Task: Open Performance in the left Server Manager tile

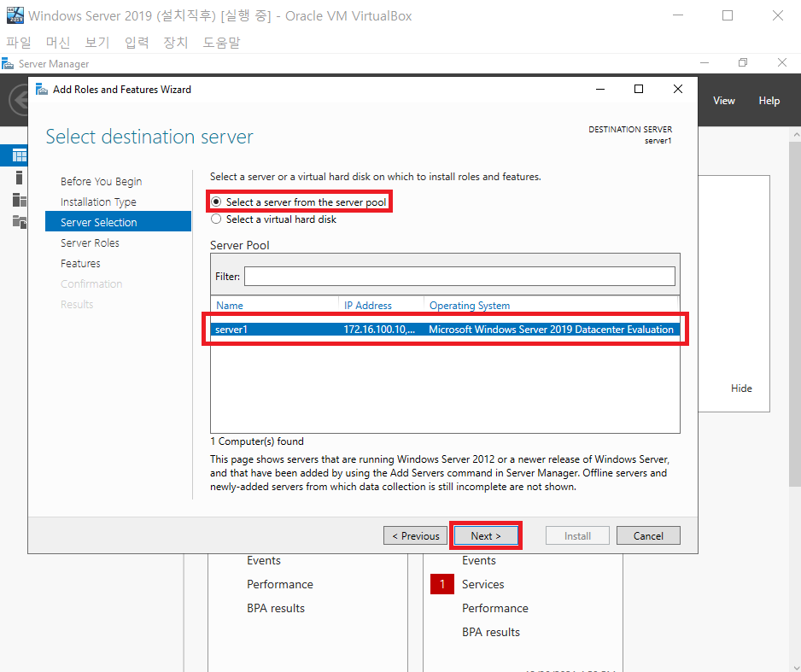Action: click(x=280, y=584)
